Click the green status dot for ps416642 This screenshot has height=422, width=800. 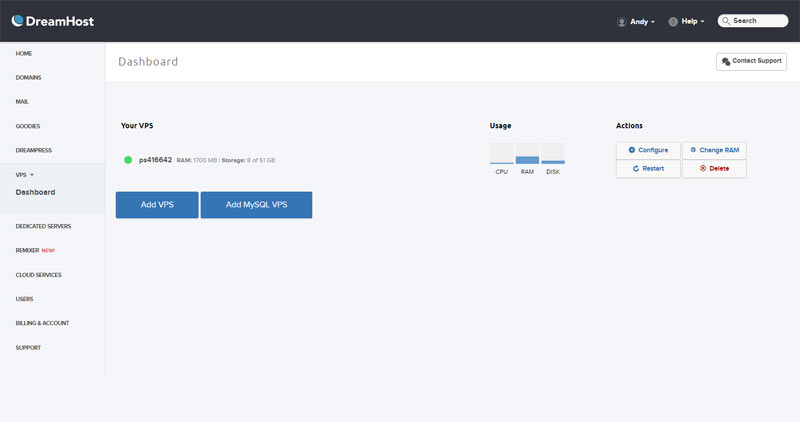tap(128, 160)
